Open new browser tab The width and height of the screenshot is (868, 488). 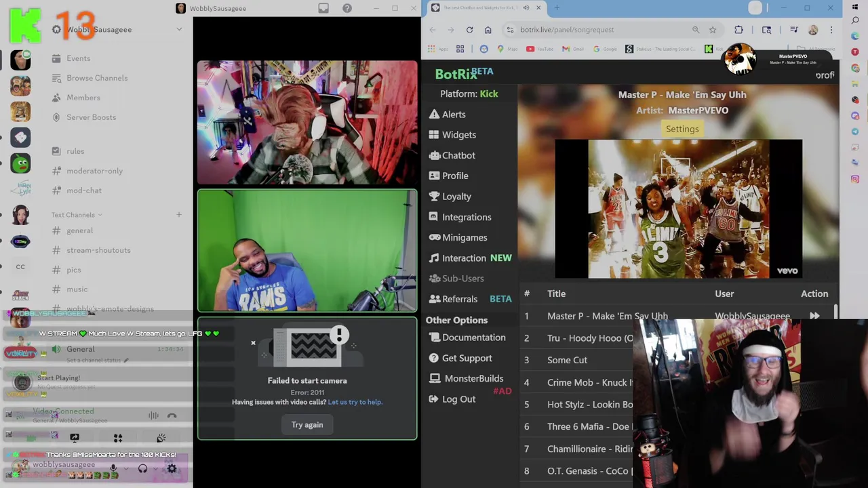pyautogui.click(x=557, y=8)
